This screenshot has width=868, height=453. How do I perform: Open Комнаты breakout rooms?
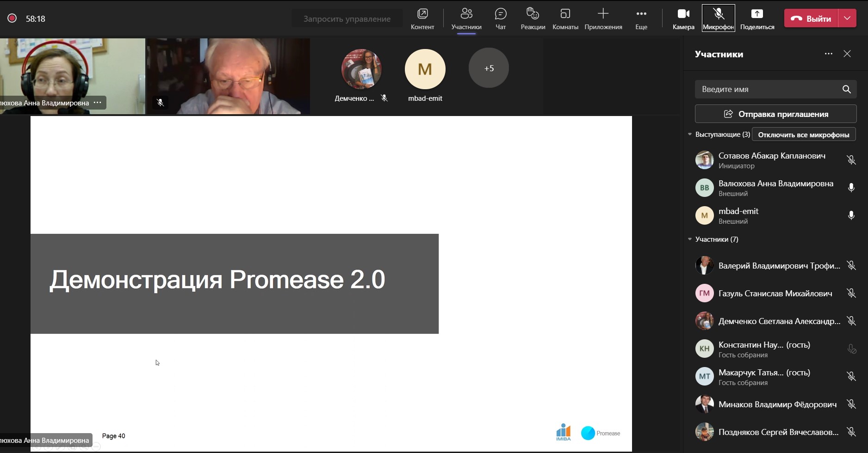click(x=565, y=18)
